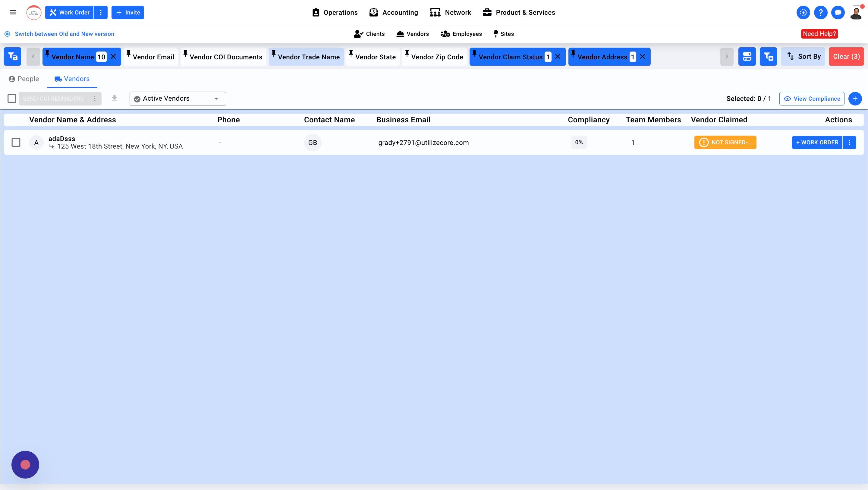Click the saved filters icon button

tap(12, 57)
